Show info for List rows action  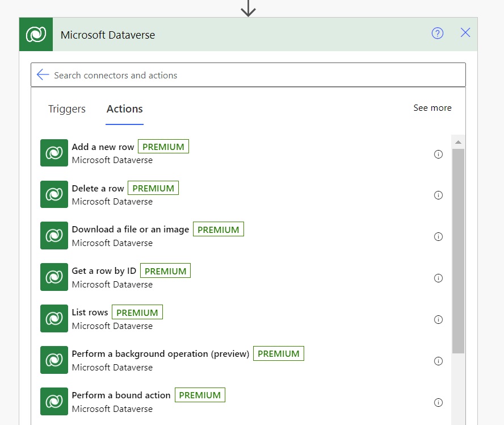[x=438, y=319]
